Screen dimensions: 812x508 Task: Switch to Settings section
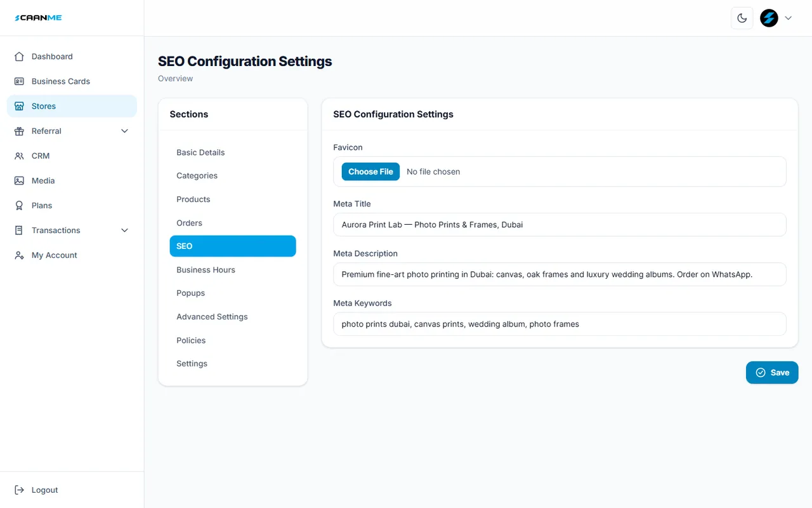[x=233, y=363]
